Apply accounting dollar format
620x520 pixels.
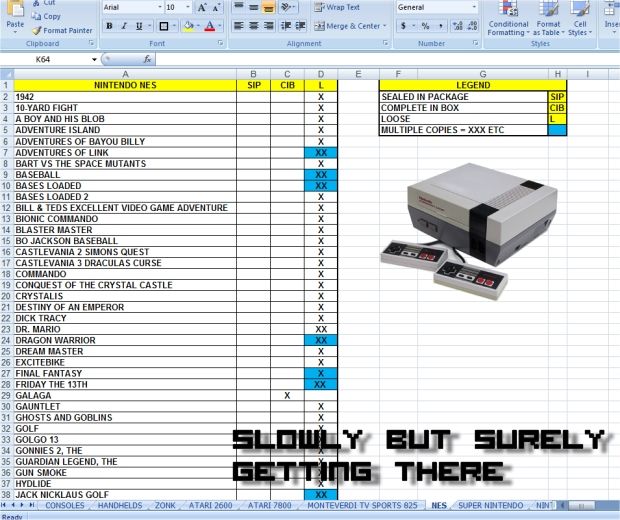click(x=403, y=26)
